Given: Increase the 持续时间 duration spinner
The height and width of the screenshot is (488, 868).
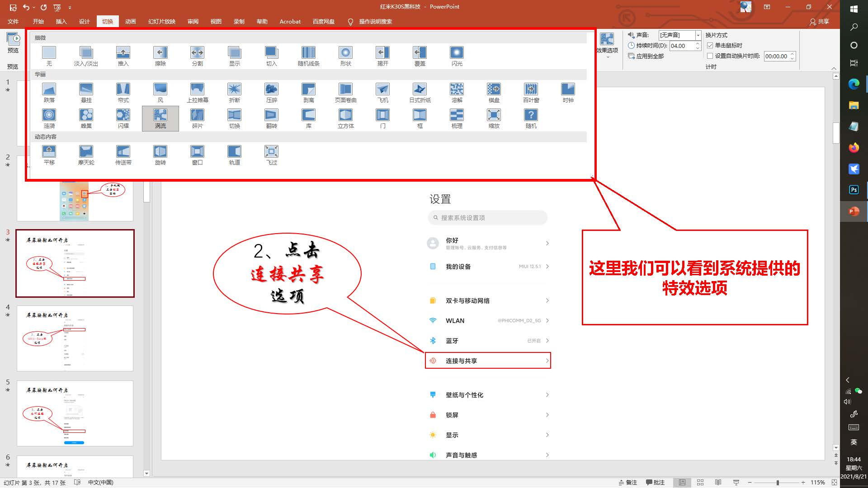Looking at the screenshot, I should 698,44.
